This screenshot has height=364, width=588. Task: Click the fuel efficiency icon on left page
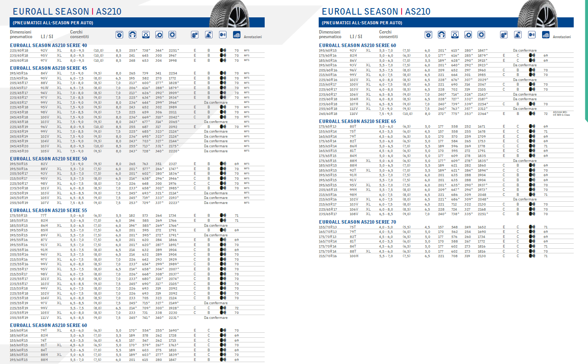tap(195, 35)
